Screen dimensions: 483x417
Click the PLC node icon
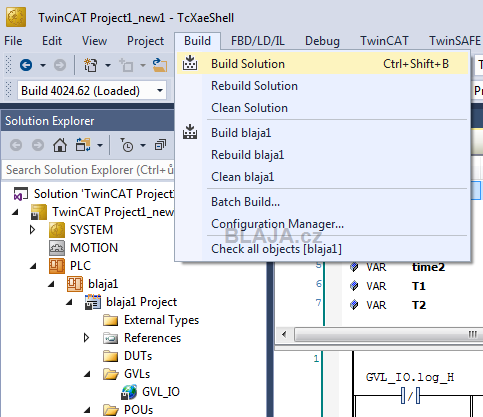tap(57, 266)
